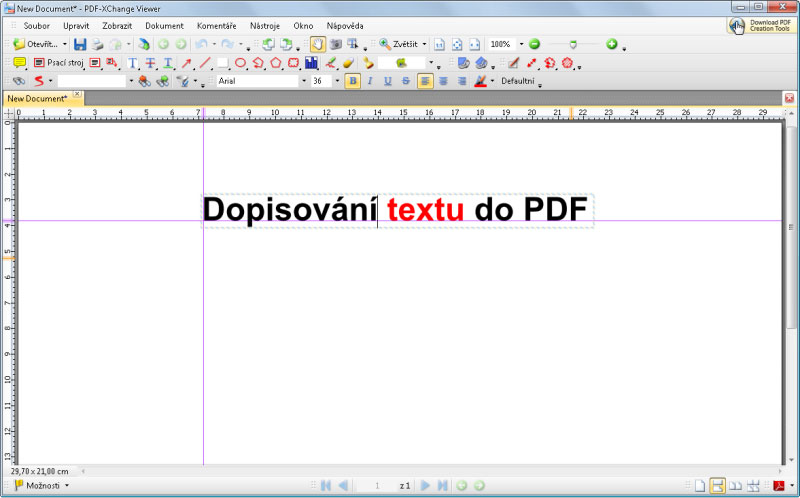Toggle Bold text formatting
800x498 pixels.
[352, 80]
